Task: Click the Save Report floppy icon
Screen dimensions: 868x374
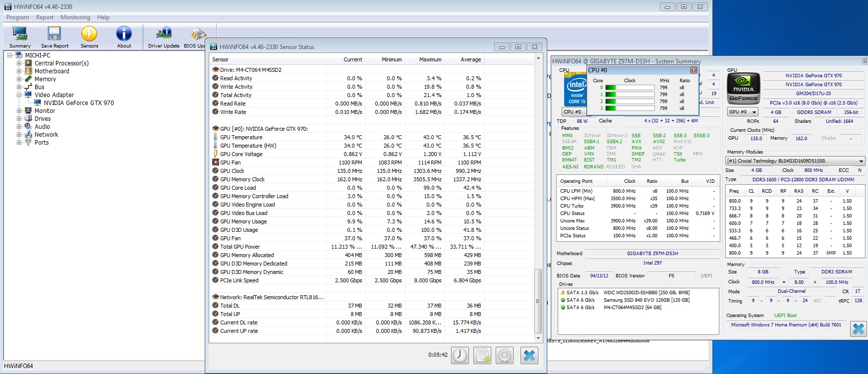Action: pyautogui.click(x=55, y=34)
